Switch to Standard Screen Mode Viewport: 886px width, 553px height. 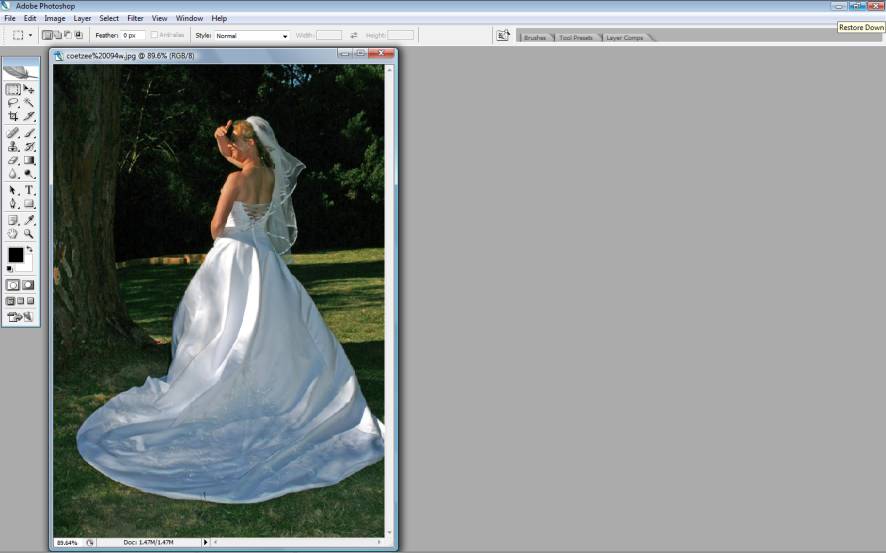pyautogui.click(x=10, y=301)
